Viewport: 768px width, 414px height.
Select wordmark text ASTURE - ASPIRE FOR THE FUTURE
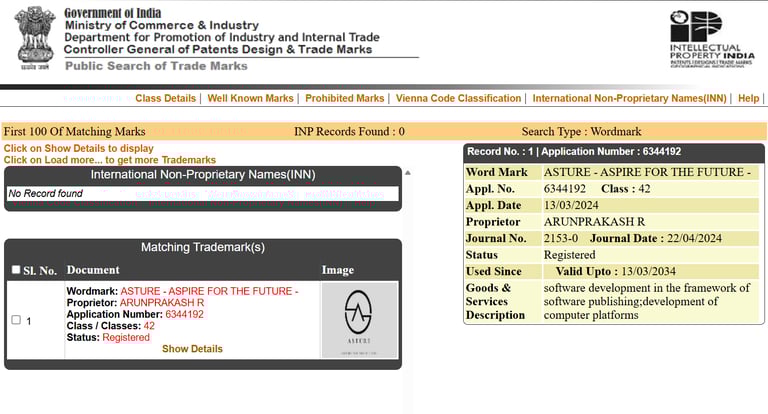(210, 292)
